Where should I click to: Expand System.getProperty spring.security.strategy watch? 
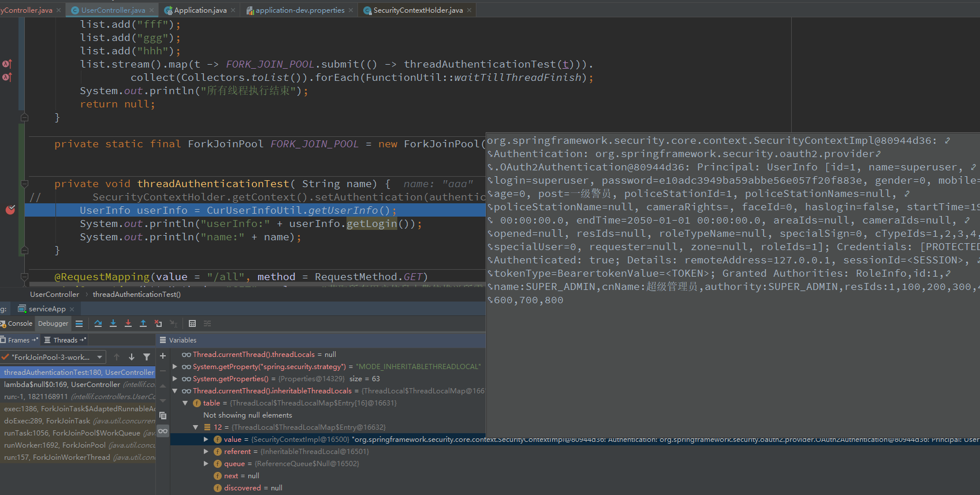(x=175, y=367)
